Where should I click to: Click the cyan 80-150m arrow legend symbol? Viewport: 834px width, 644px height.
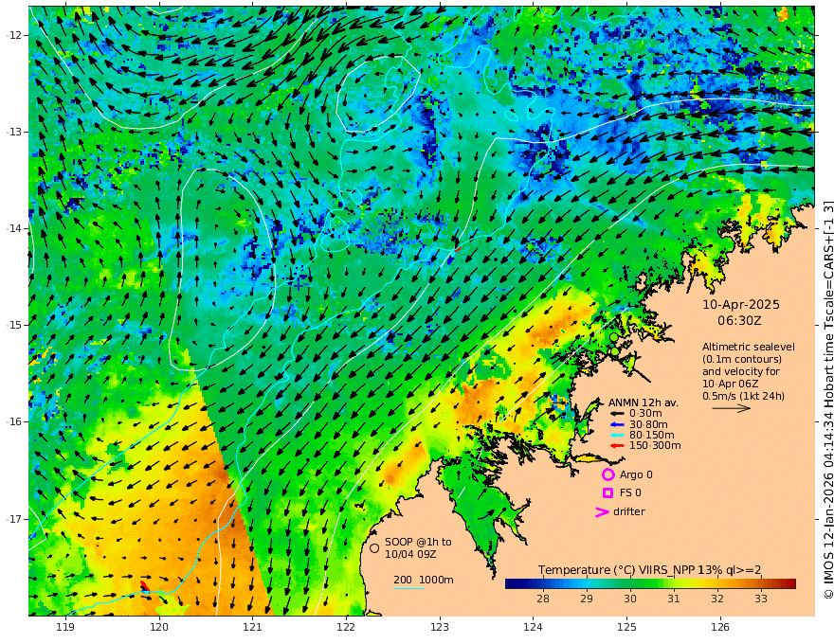[617, 436]
